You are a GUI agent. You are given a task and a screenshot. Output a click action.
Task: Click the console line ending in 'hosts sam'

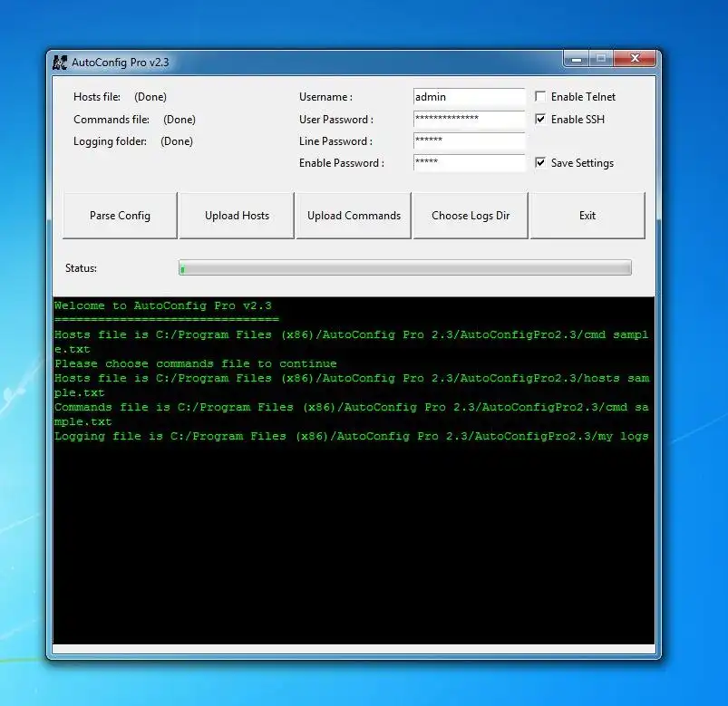(352, 378)
